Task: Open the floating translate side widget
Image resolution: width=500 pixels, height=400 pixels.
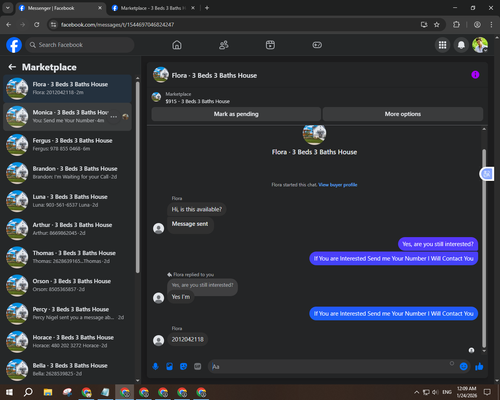Action: [x=487, y=174]
